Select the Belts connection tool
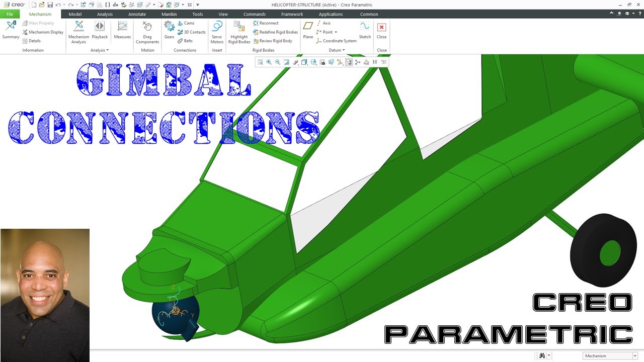 [185, 41]
